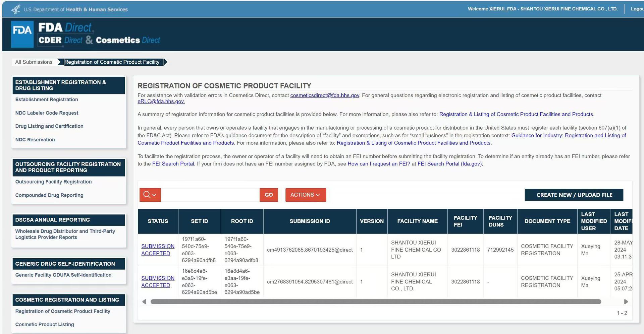The height and width of the screenshot is (334, 644).
Task: Sort by FACILITY NAME column header
Action: (418, 221)
